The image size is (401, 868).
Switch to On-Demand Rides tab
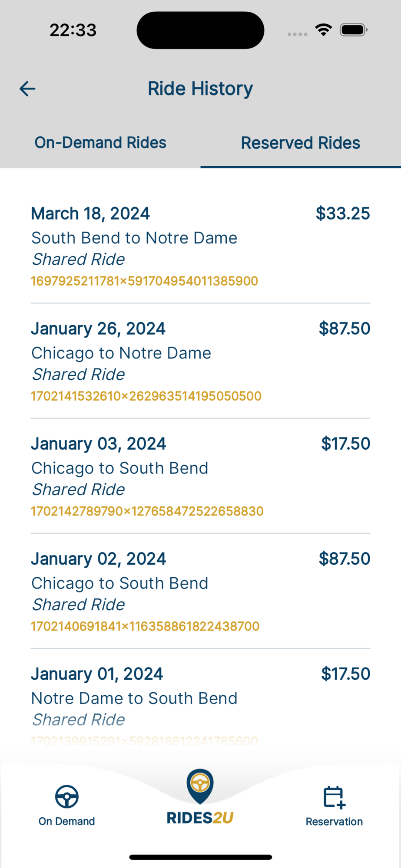click(100, 143)
